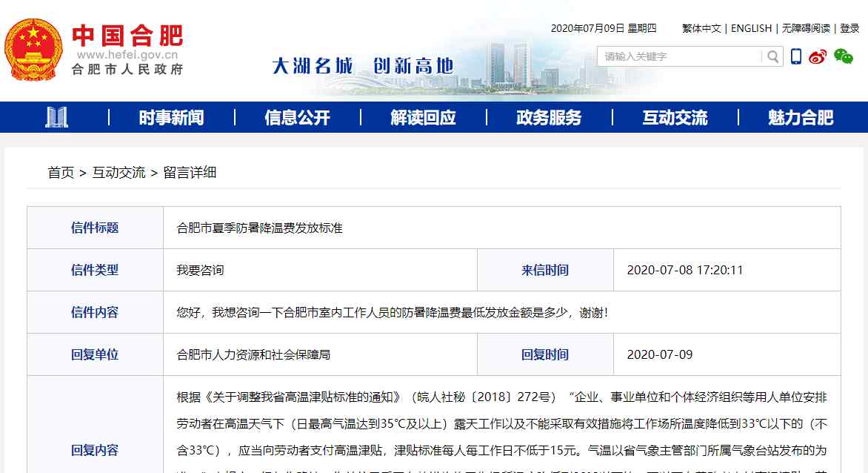
Task: Open the Weibo icon
Action: click(x=818, y=56)
